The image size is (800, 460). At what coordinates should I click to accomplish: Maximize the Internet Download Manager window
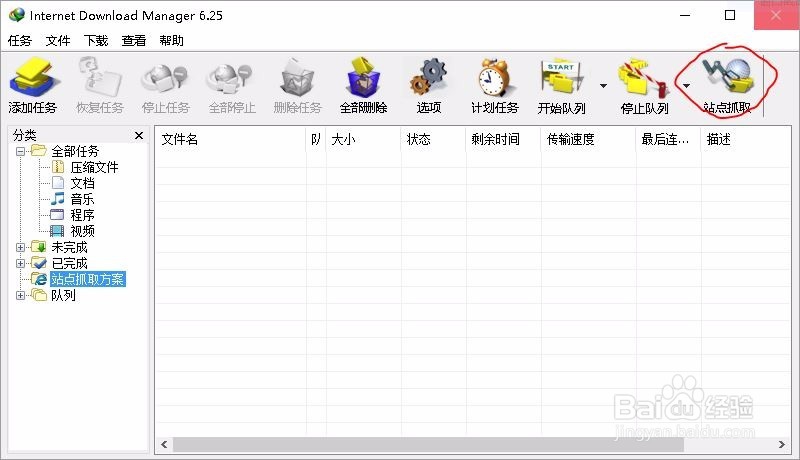pos(730,15)
